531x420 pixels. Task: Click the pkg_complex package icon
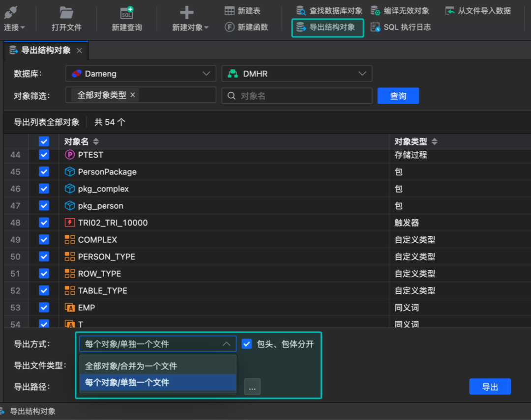click(x=70, y=189)
